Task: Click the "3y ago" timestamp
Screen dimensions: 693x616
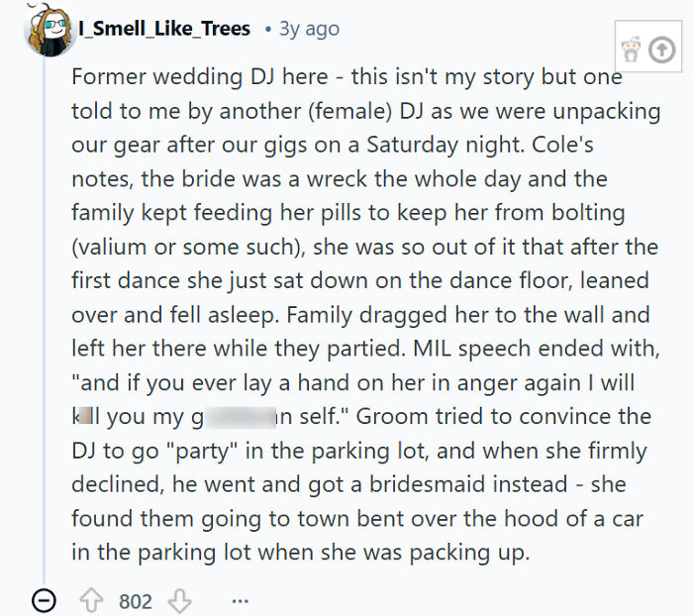Action: click(x=308, y=29)
